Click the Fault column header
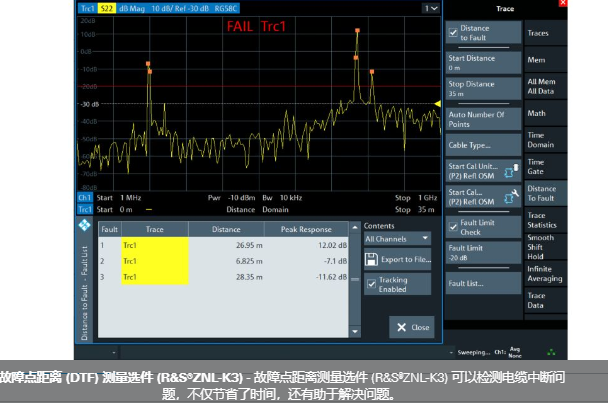Image resolution: width=608 pixels, height=403 pixels. click(x=109, y=229)
